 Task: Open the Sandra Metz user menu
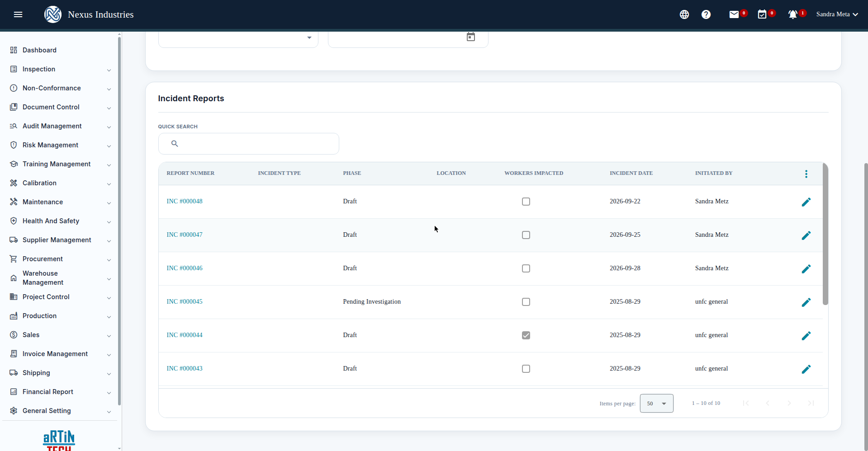coord(837,14)
